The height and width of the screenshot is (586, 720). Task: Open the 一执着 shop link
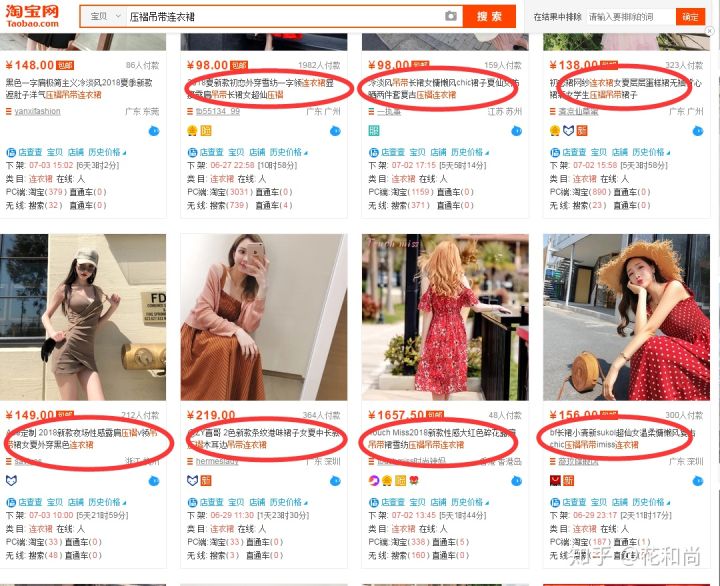coord(389,111)
